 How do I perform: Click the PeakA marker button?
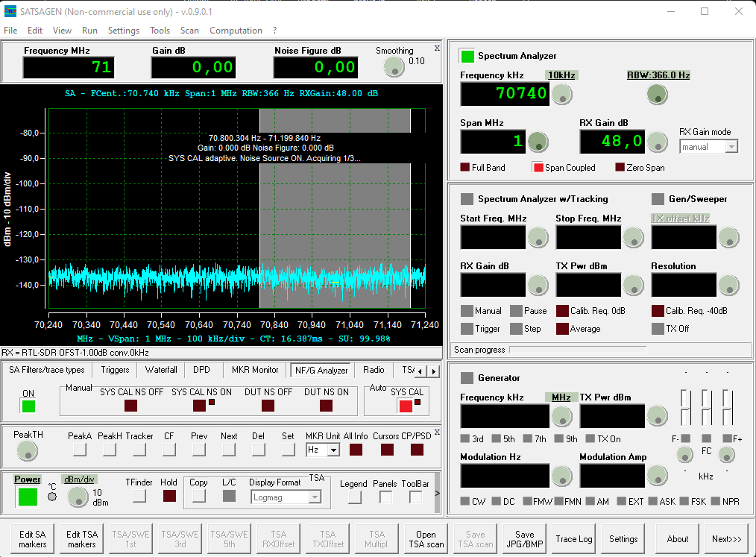coord(80,450)
